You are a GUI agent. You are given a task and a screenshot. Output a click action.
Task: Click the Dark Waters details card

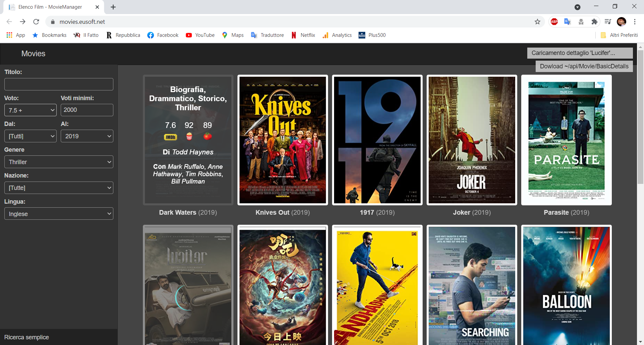188,140
